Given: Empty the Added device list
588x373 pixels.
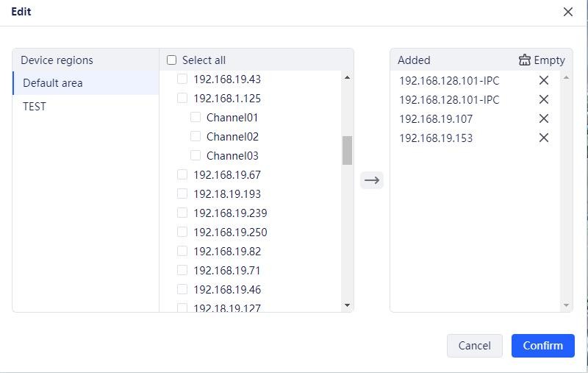Looking at the screenshot, I should point(542,60).
